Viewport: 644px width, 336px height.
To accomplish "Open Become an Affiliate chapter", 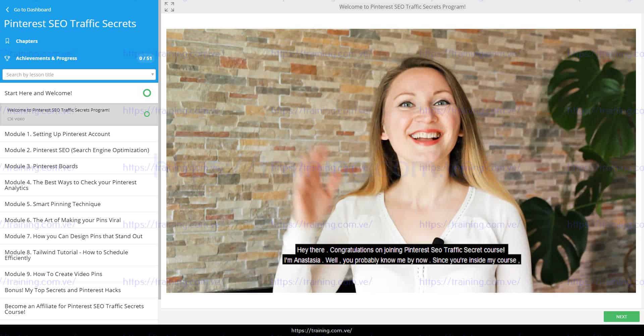I will point(79,309).
